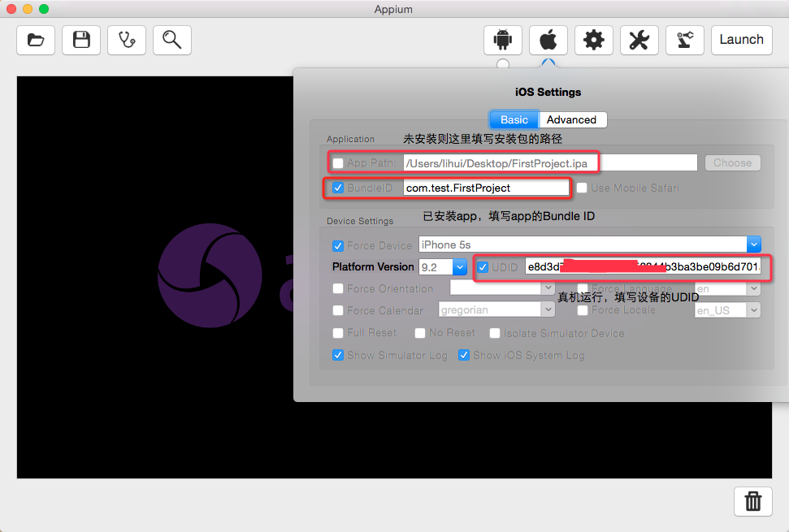Enable Use Mobile Safari checkbox
This screenshot has width=789, height=532.
[x=582, y=188]
